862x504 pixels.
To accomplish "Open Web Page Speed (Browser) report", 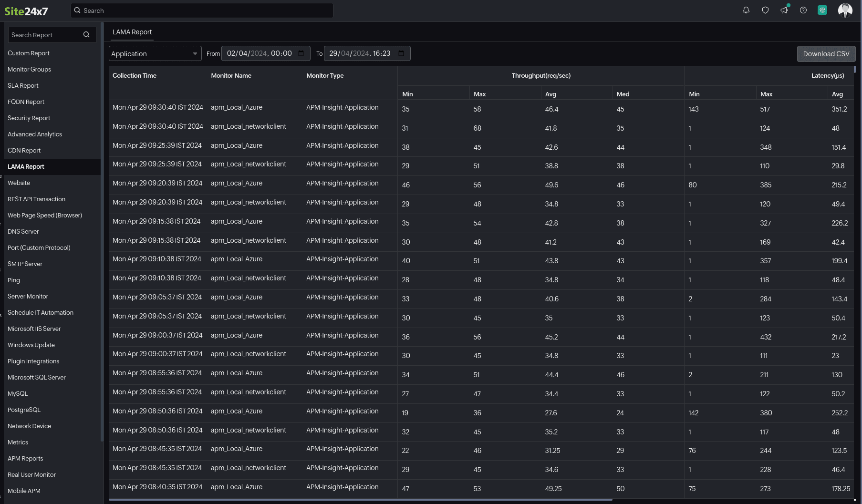I will [45, 215].
